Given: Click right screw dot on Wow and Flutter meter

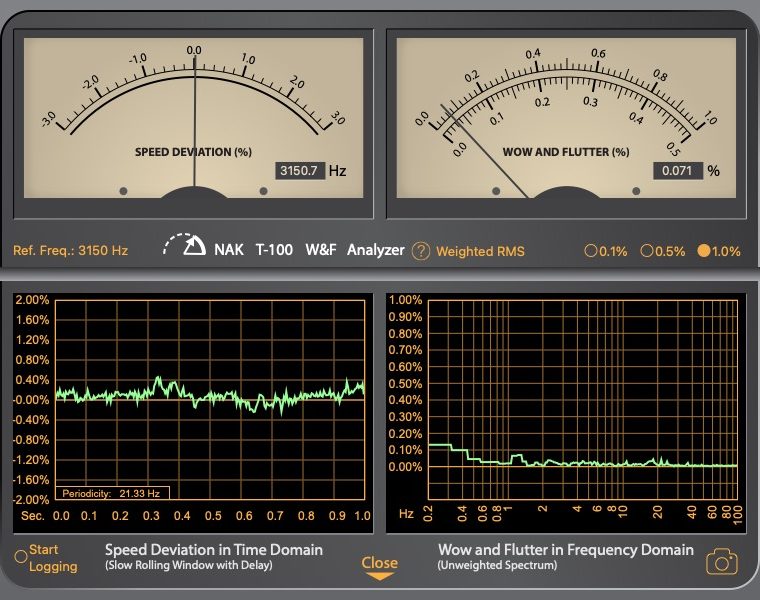Looking at the screenshot, I should pyautogui.click(x=637, y=190).
